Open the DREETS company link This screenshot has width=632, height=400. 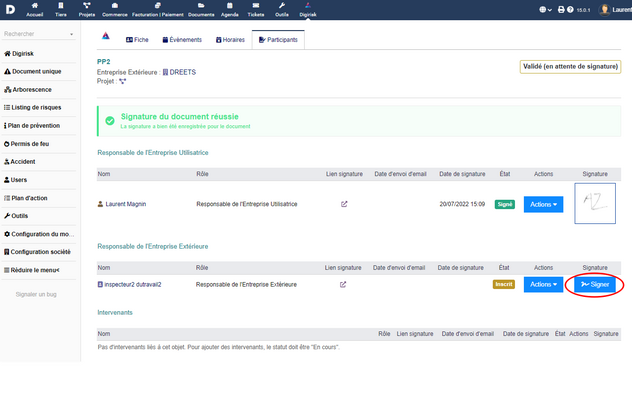[x=179, y=72]
